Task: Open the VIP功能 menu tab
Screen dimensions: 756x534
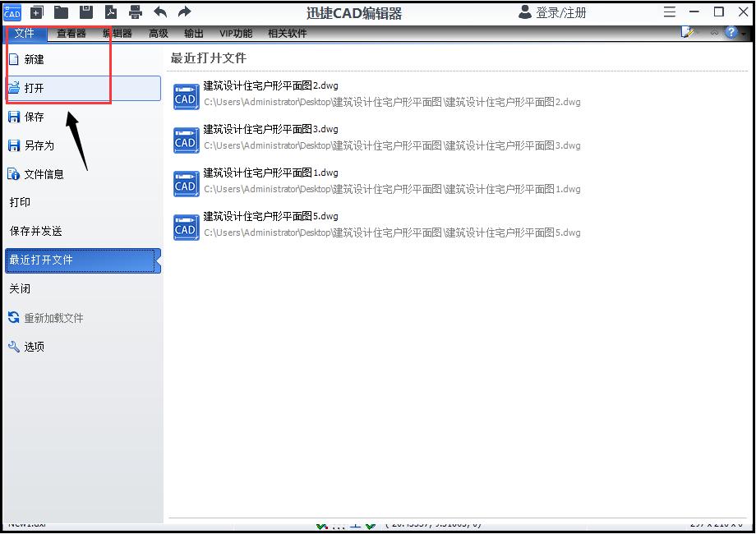Action: pos(236,34)
